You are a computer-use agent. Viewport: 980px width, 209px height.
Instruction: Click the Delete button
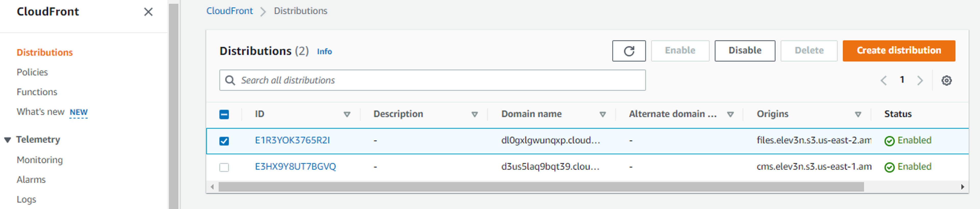click(x=809, y=51)
